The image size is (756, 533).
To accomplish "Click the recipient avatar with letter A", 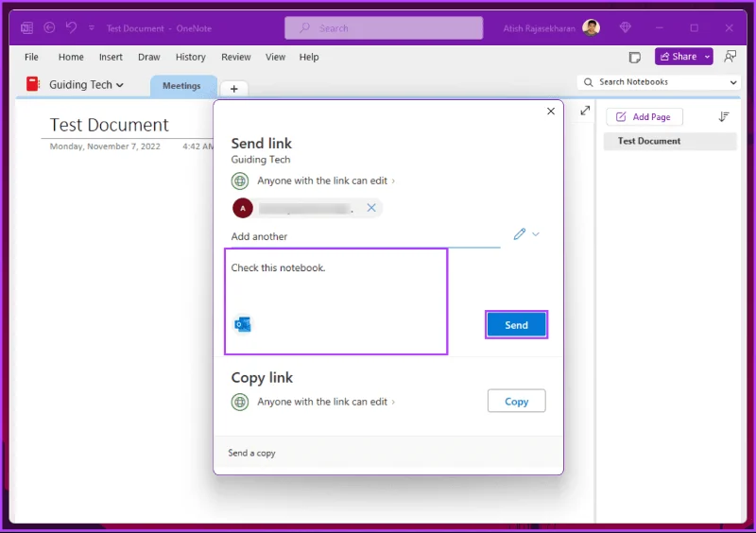I will (243, 208).
